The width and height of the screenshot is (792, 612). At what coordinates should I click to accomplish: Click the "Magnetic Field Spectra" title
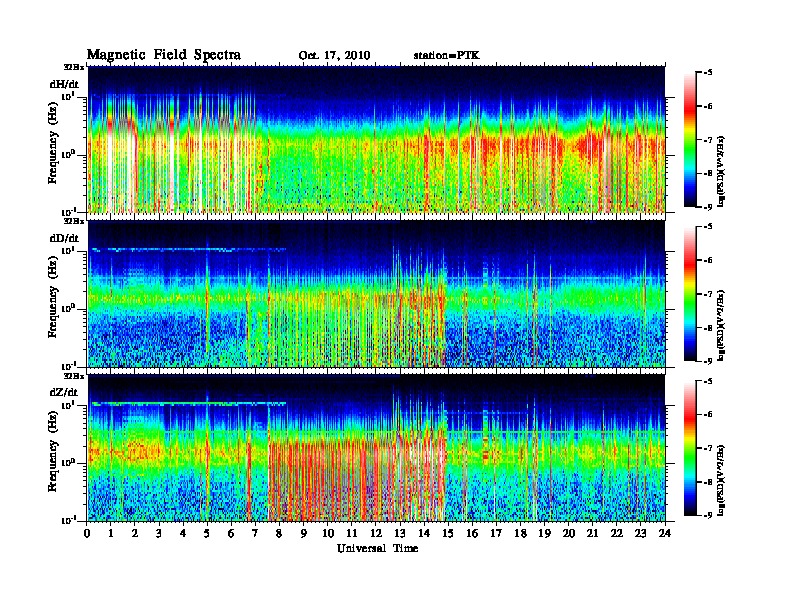[164, 55]
